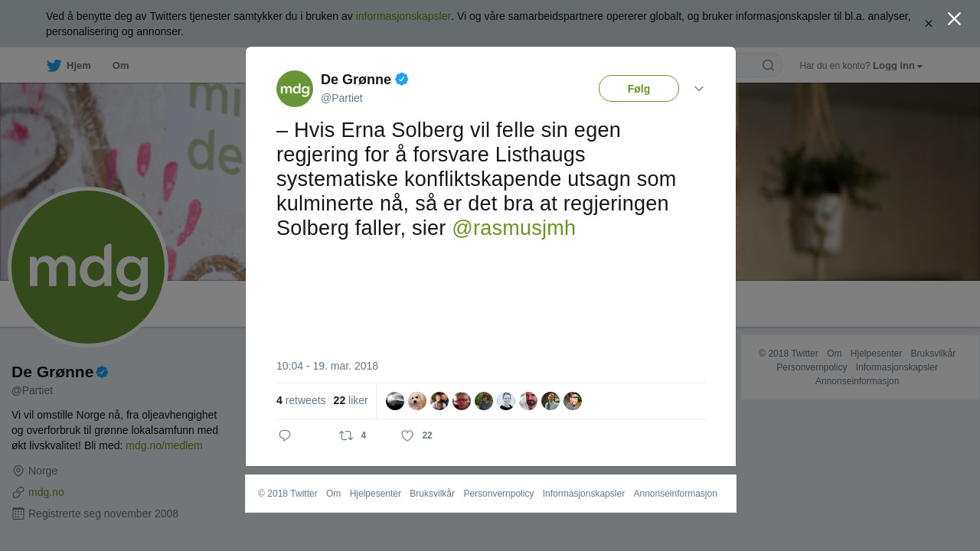
Task: Open the Om menu item
Action: tap(120, 66)
